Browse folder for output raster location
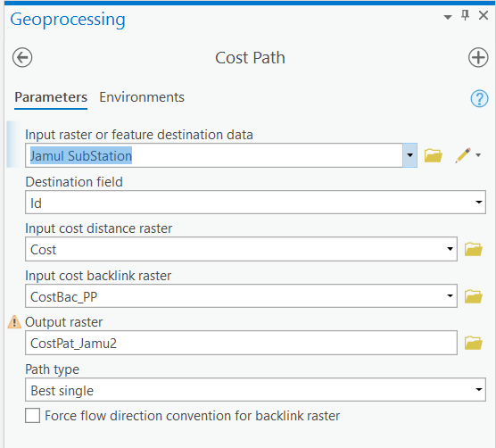 coord(473,343)
